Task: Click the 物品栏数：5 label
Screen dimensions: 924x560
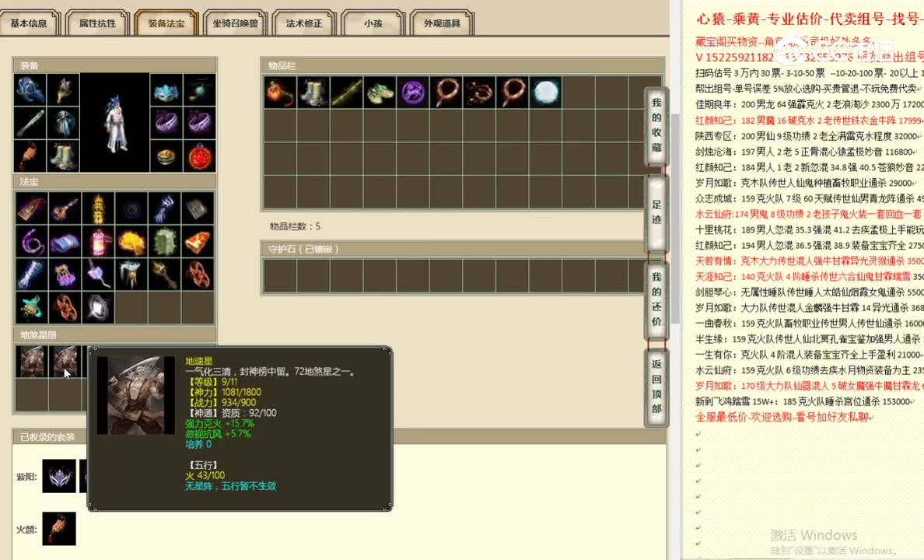Action: coord(296,226)
